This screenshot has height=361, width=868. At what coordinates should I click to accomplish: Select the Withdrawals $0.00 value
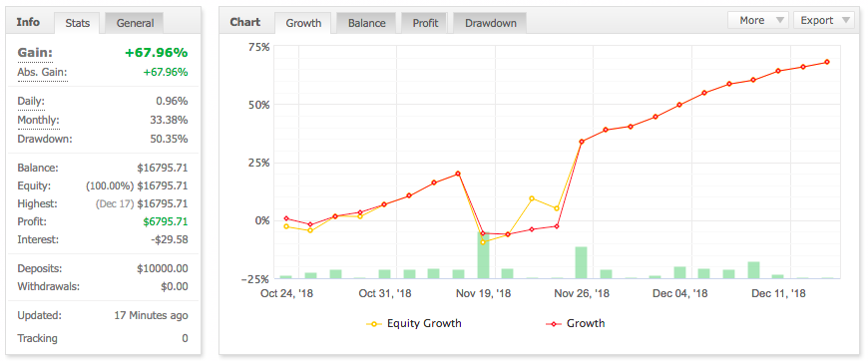pyautogui.click(x=175, y=287)
